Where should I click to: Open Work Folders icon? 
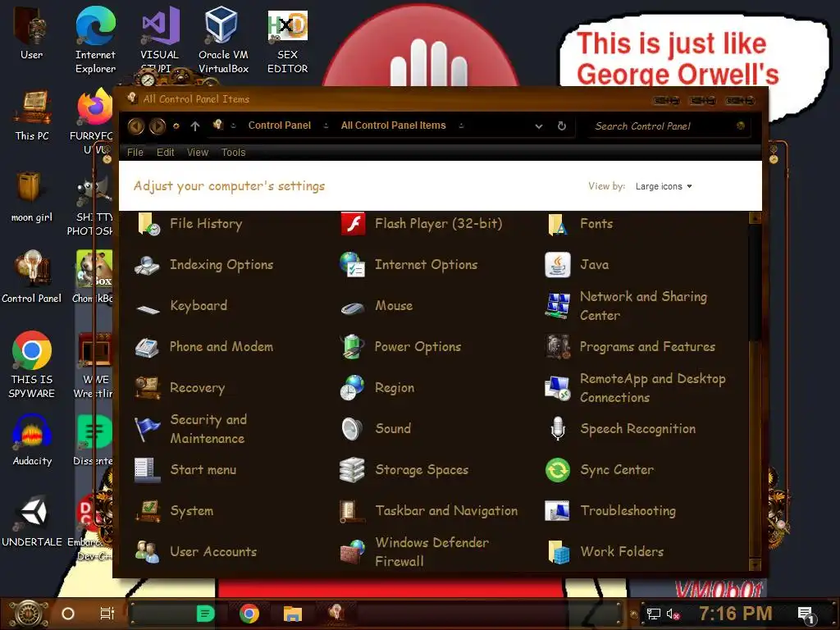(x=558, y=552)
